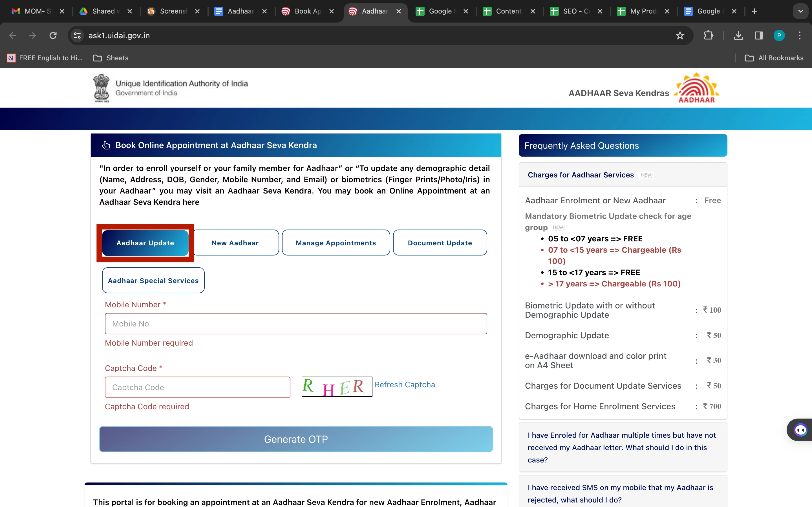Click the Refresh Captcha link
This screenshot has height=507, width=812.
(405, 384)
